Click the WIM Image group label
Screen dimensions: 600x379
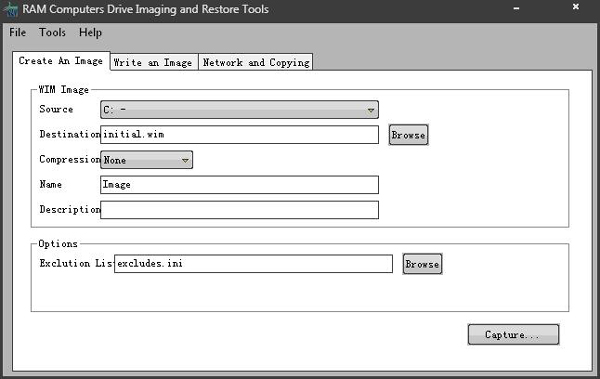click(64, 90)
